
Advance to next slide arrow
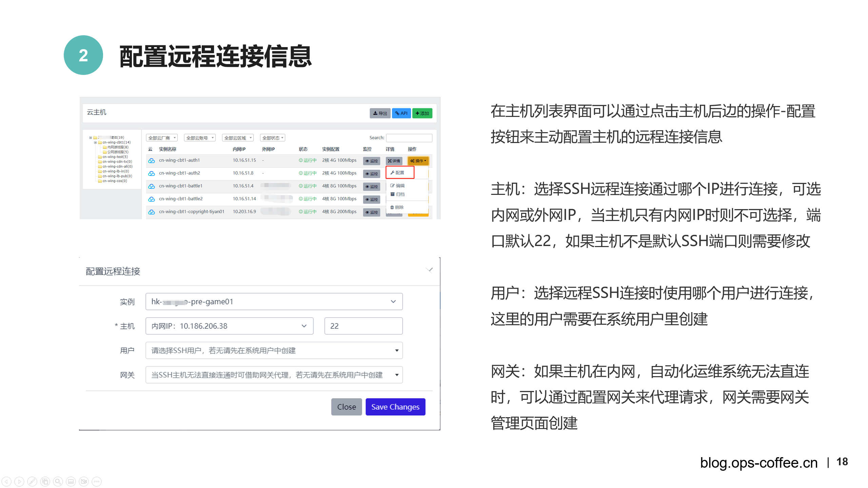pos(19,482)
